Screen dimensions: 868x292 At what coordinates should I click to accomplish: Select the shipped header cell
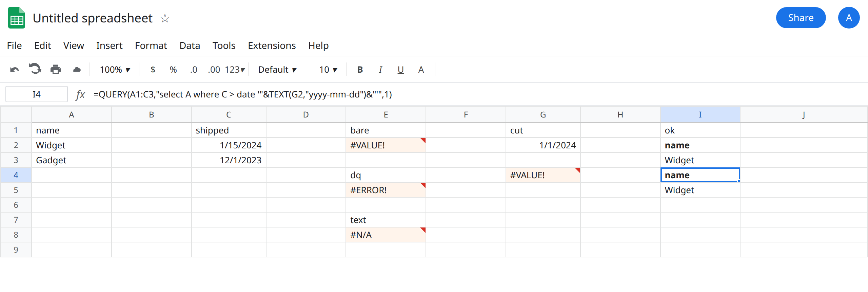click(x=229, y=130)
